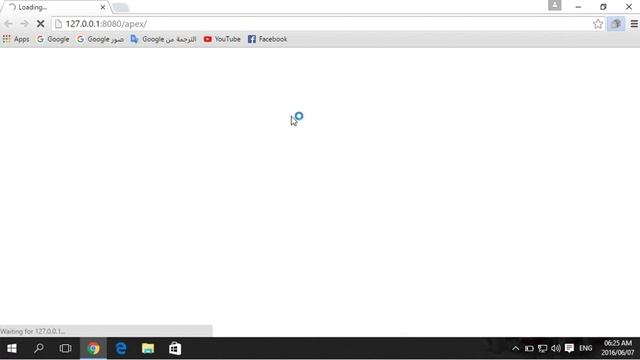Switch to Chrome on the taskbar
Viewport: 640px width, 360px height.
click(93, 349)
